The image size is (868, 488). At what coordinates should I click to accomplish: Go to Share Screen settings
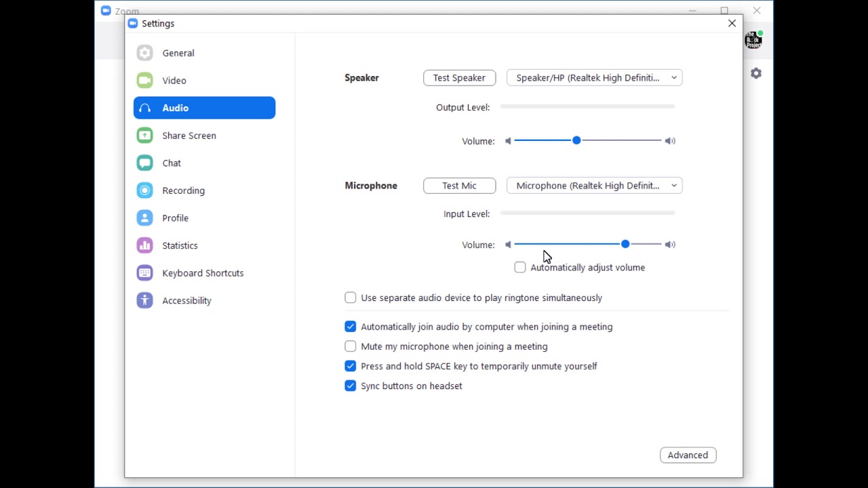pos(204,136)
